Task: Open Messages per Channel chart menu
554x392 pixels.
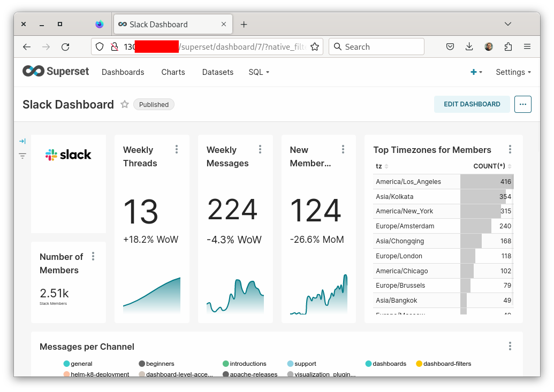Action: pos(510,346)
